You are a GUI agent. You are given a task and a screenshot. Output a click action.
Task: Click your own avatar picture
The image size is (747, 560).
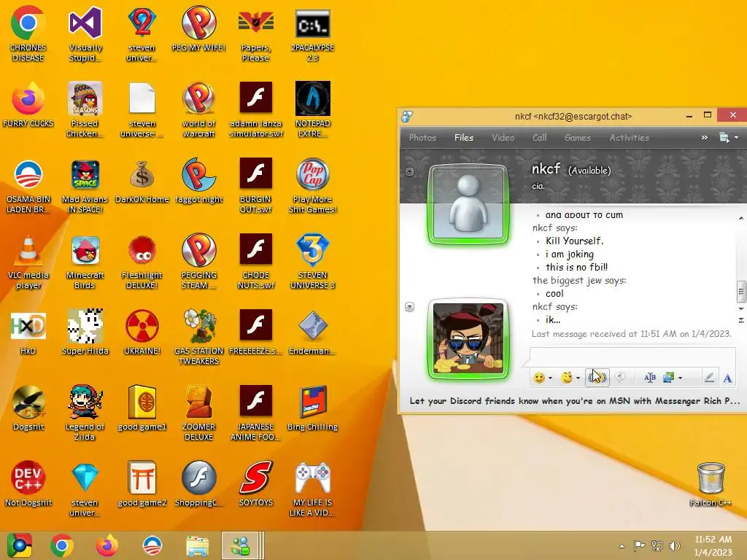(468, 339)
